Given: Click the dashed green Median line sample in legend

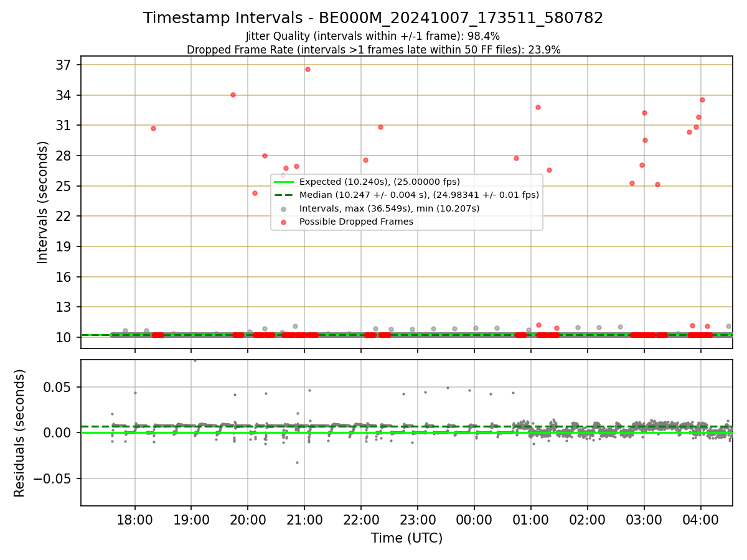Looking at the screenshot, I should point(284,195).
